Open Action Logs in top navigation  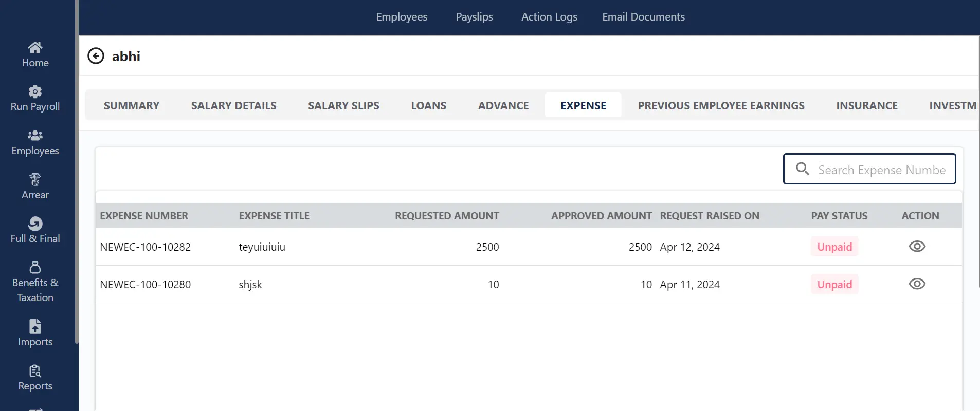tap(549, 17)
